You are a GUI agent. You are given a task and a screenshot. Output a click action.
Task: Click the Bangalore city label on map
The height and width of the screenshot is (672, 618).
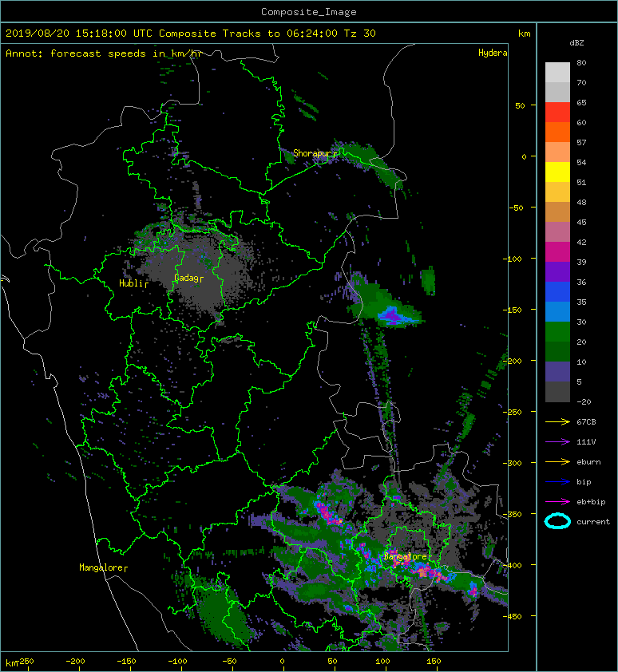coord(406,556)
